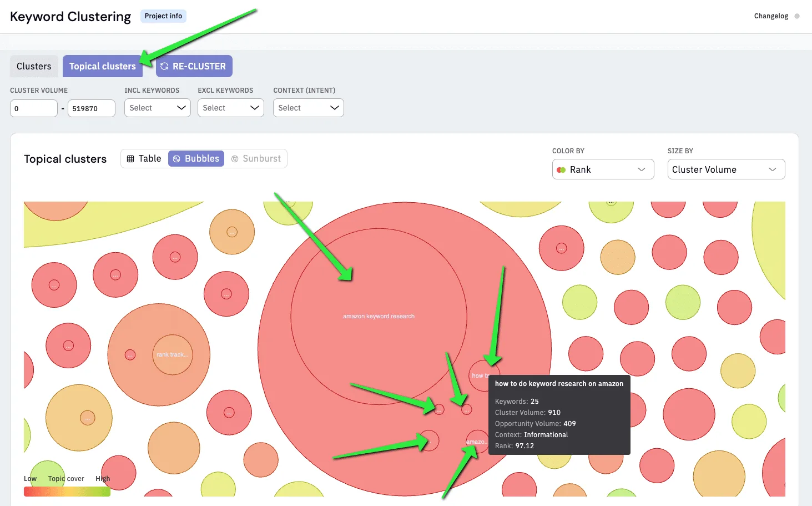This screenshot has width=812, height=506.
Task: Click the Topic cover gradient legend
Action: pyautogui.click(x=67, y=492)
